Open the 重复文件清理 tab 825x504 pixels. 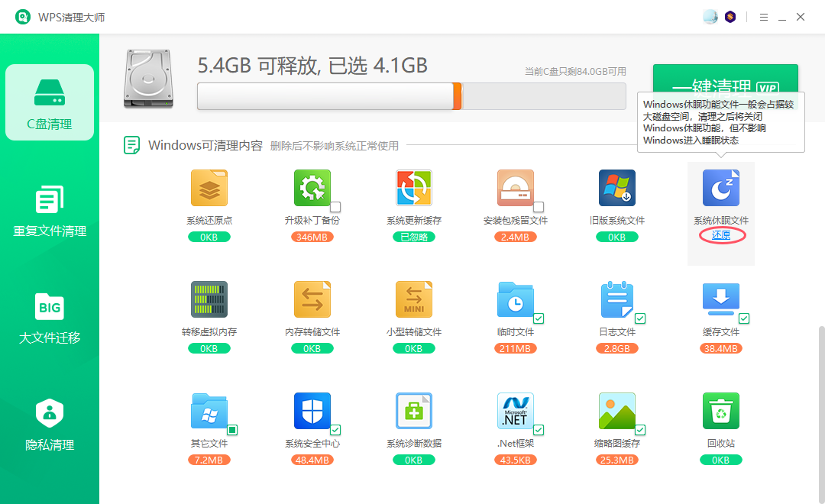click(x=50, y=211)
